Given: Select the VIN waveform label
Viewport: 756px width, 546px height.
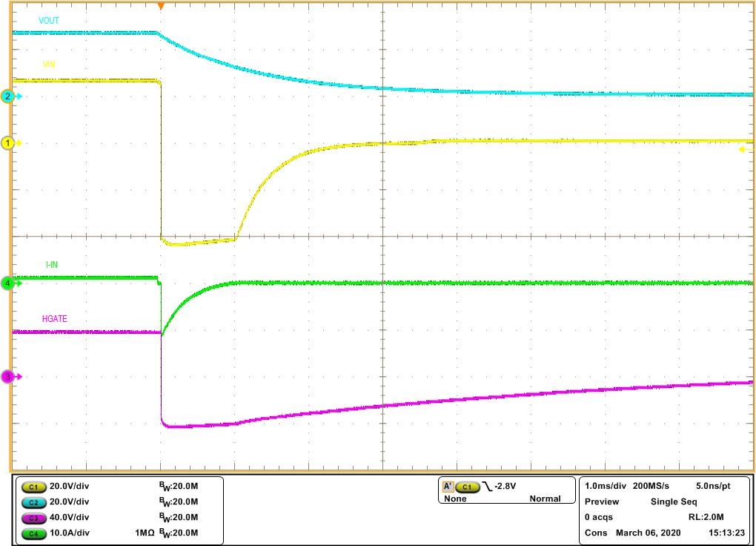Looking at the screenshot, I should (x=49, y=65).
